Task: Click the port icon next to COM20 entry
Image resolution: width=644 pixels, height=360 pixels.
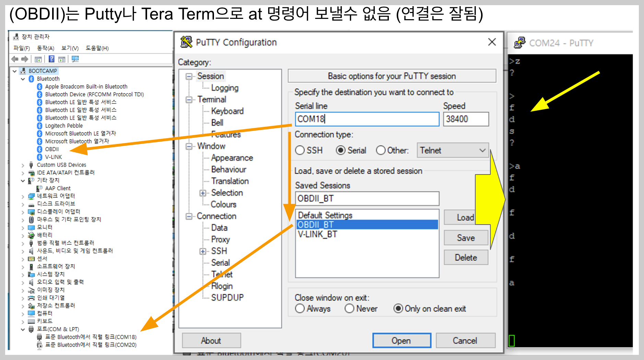Action: tap(40, 345)
